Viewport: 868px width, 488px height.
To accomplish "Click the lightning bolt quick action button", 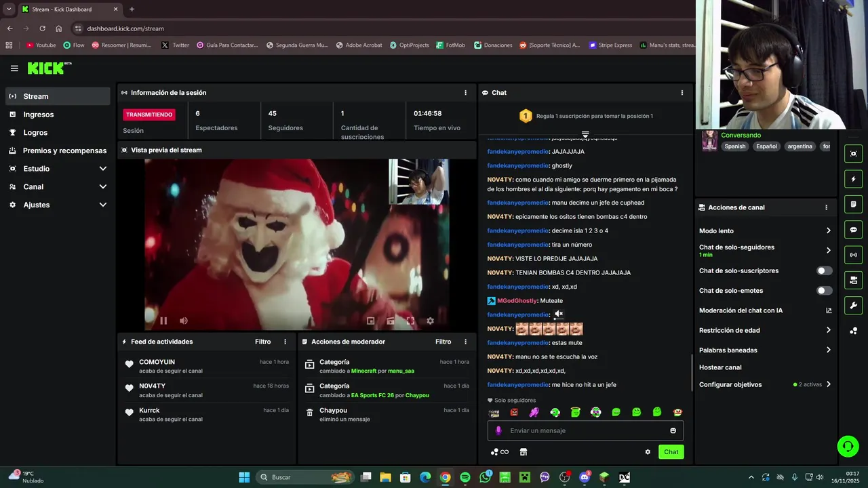I will (853, 179).
